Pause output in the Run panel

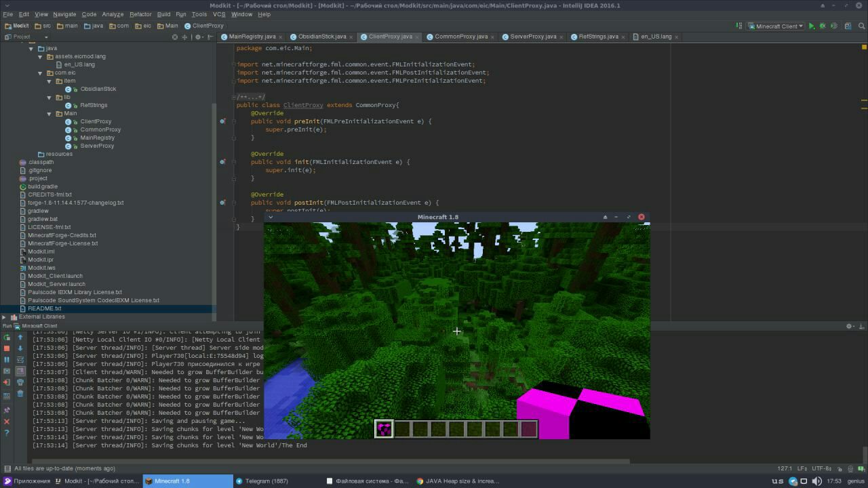pos(7,360)
